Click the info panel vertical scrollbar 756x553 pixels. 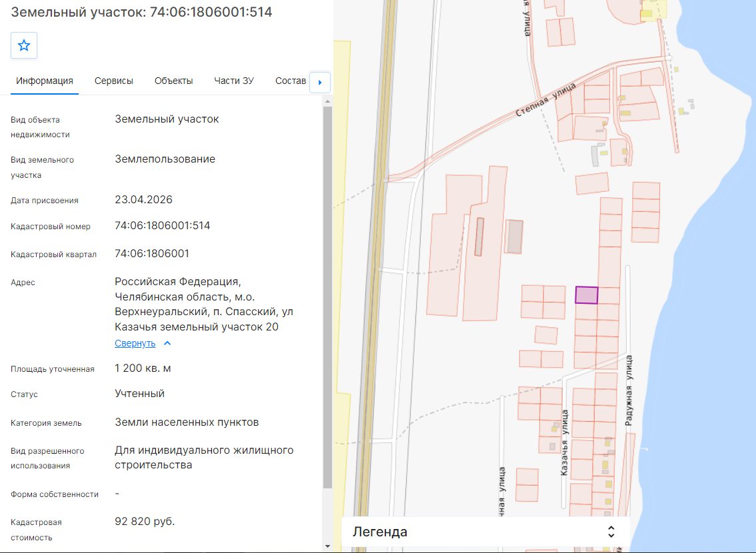(x=327, y=297)
